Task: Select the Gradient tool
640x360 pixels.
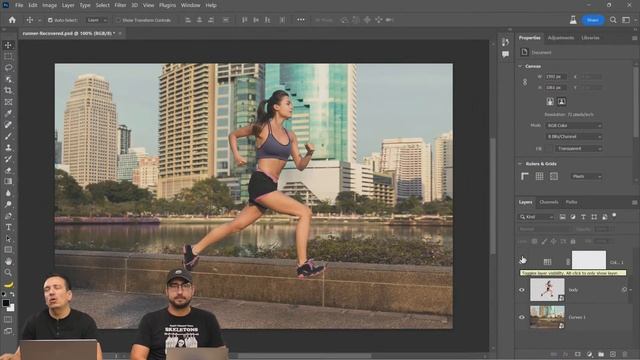Action: coord(8,182)
